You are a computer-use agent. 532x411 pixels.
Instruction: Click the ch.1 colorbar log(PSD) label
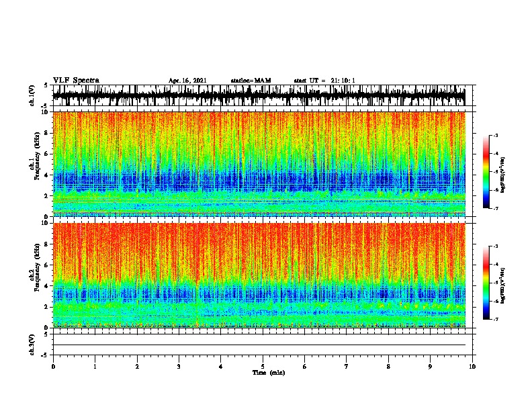[502, 175]
